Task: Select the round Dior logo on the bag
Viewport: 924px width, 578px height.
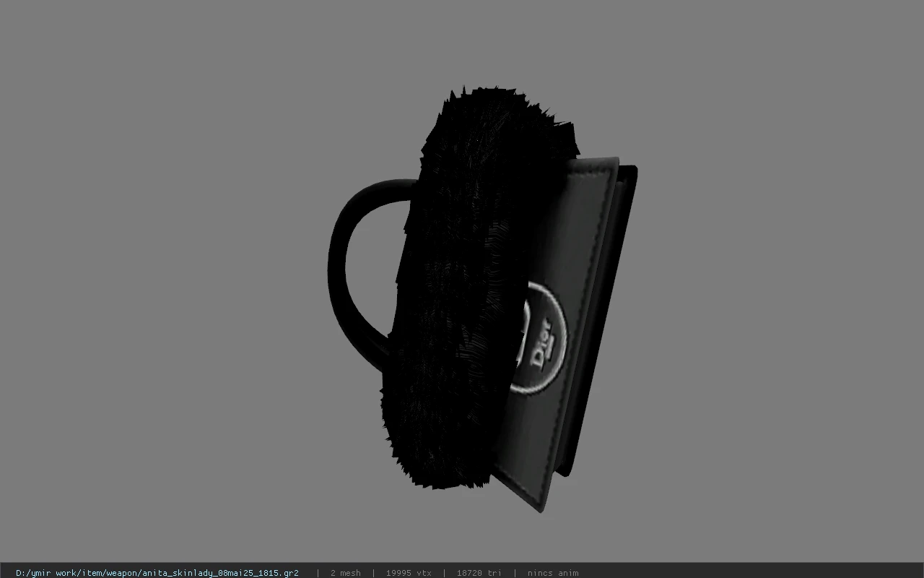Action: 541,338
